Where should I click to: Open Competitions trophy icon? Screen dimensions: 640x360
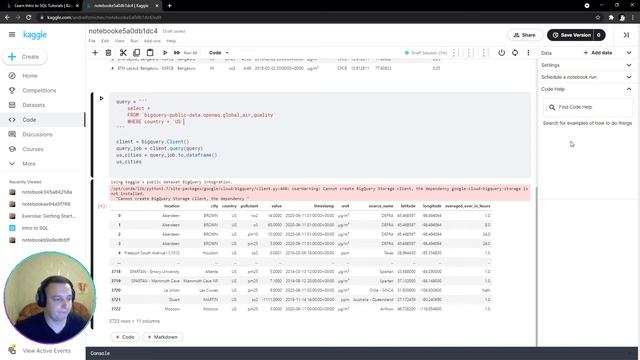pos(12,90)
